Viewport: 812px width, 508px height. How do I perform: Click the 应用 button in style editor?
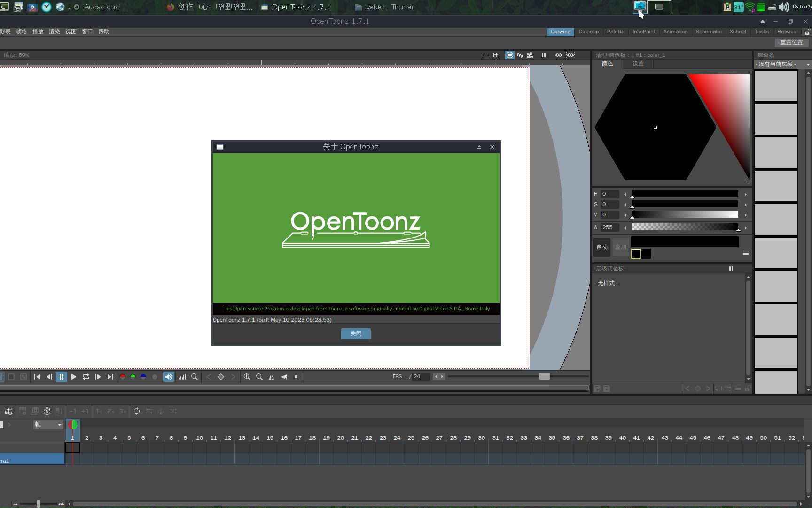tap(621, 247)
